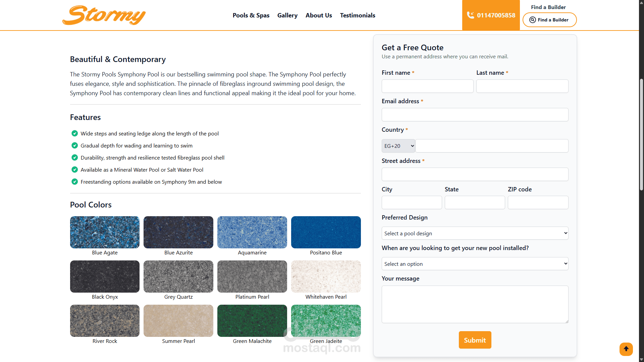Screen dimensions: 644x362
Task: Click the search icon in Find a Builder
Action: 532,20
